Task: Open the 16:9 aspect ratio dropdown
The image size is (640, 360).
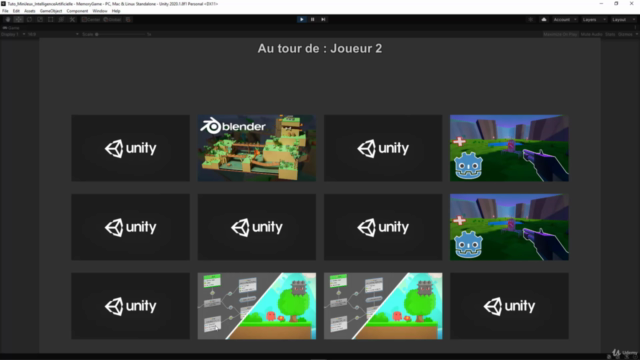Action: (x=53, y=34)
